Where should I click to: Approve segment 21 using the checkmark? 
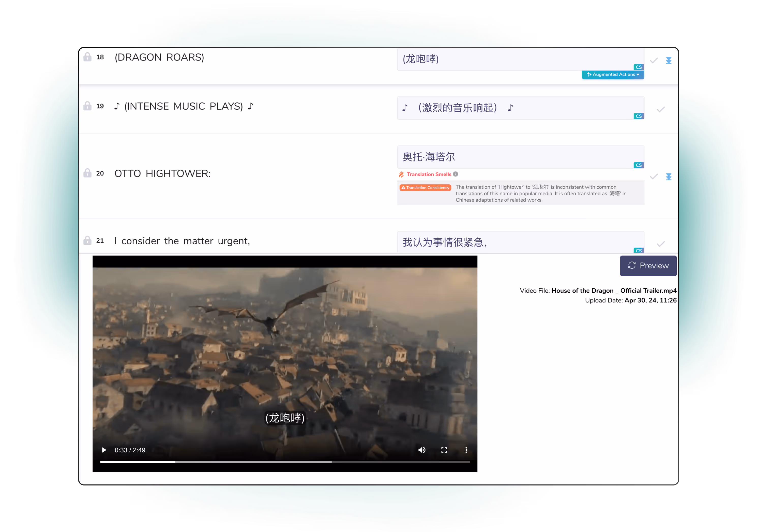(661, 244)
